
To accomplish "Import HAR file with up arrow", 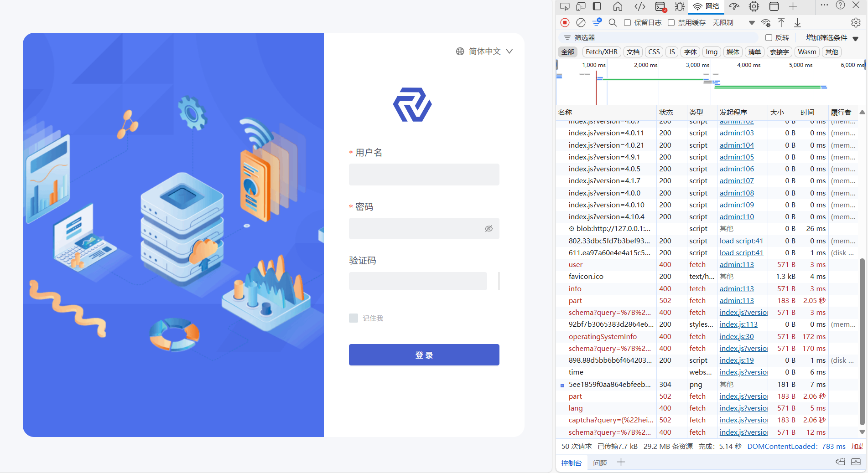I will point(781,22).
